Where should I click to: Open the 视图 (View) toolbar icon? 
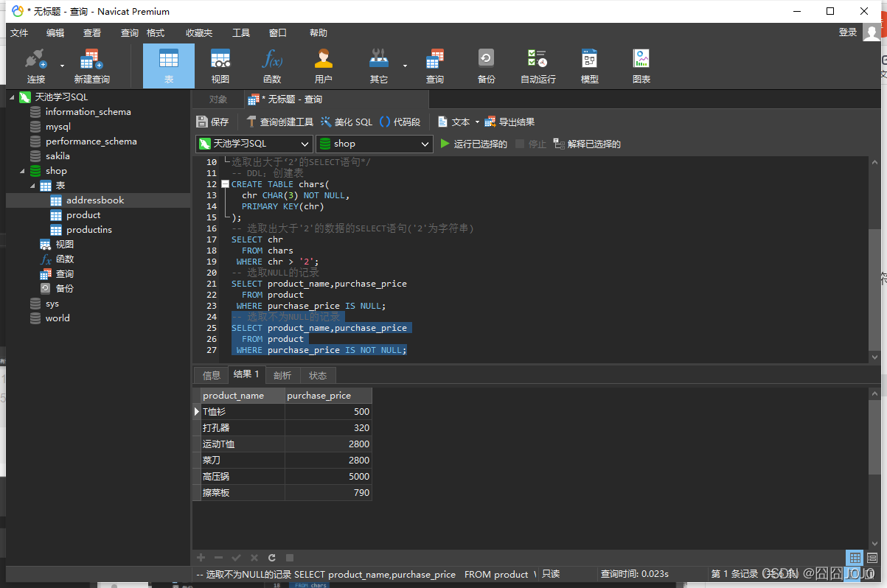click(220, 66)
